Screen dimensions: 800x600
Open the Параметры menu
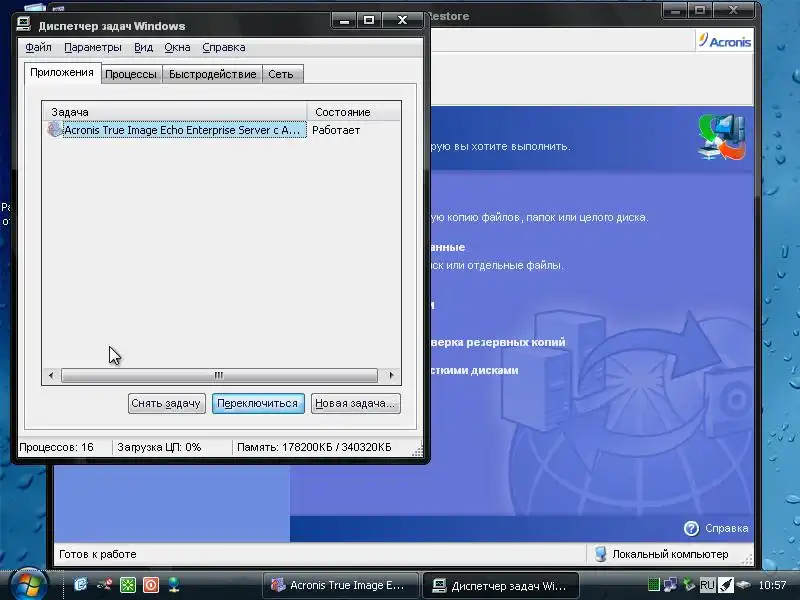(x=93, y=47)
